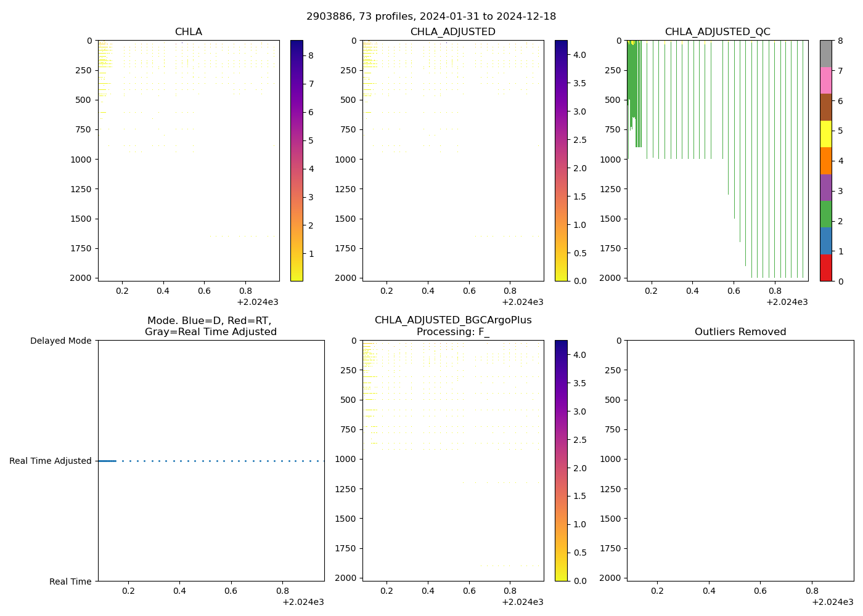
Task: Click the red segment of the QC colorbar
Action: [826, 268]
